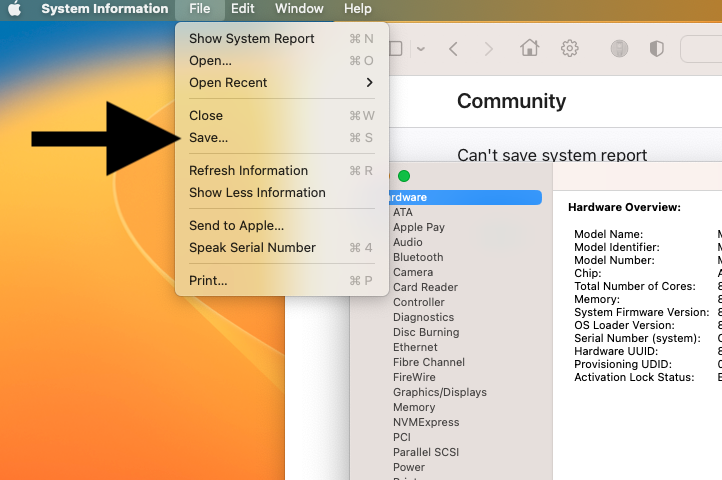Choose Print... from File menu
This screenshot has height=480, width=722.
282,281
